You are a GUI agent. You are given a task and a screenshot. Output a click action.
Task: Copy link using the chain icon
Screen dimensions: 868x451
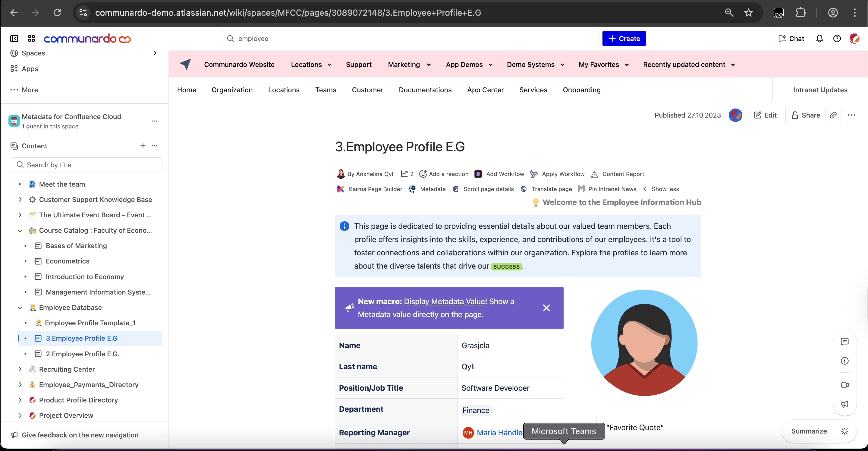[833, 115]
